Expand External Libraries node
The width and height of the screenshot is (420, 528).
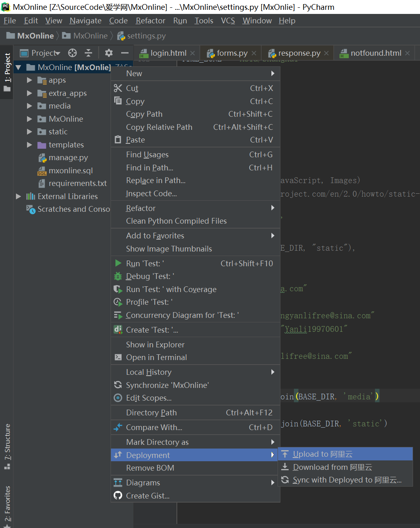tap(18, 196)
